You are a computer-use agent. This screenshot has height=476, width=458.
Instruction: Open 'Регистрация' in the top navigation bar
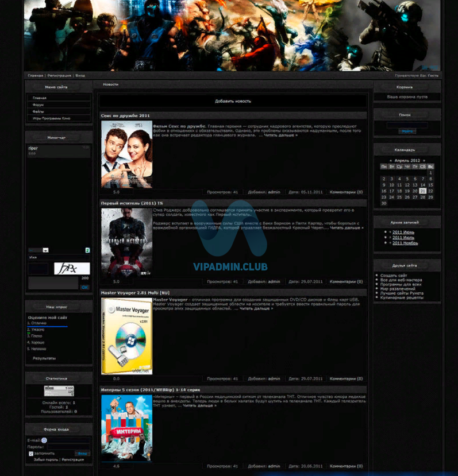click(x=59, y=76)
